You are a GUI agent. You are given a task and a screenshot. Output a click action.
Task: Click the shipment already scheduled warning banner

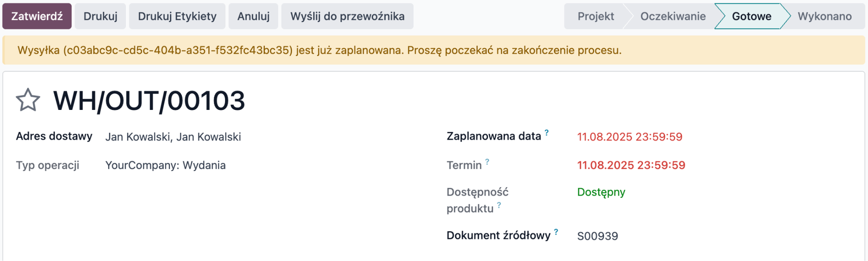tap(319, 50)
